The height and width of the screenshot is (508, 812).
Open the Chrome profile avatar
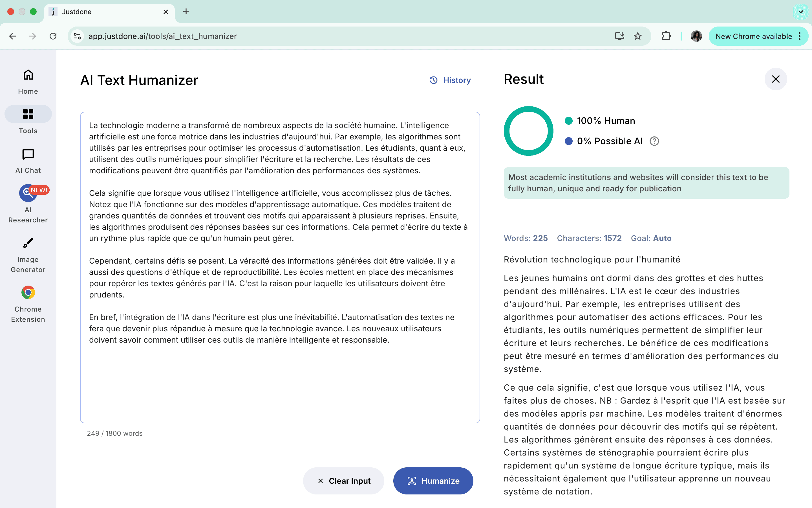[696, 36]
